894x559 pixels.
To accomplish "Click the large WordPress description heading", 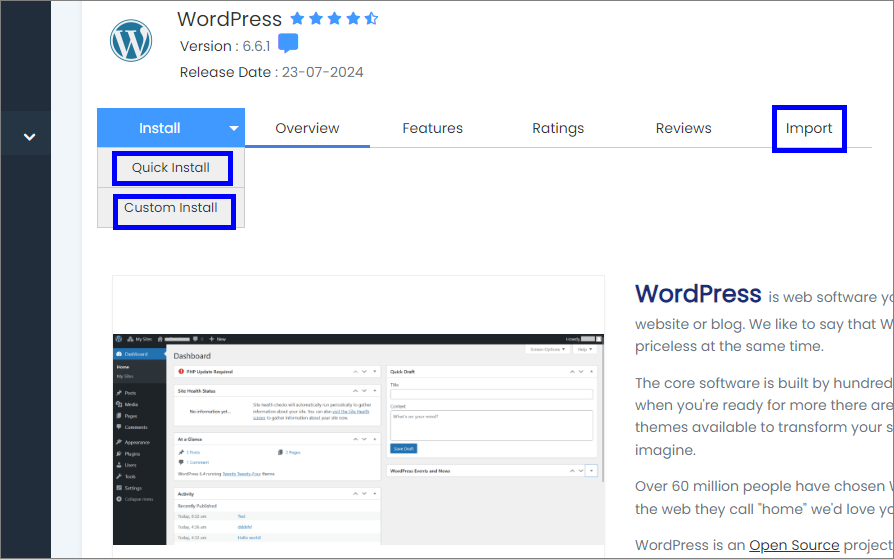I will [x=698, y=294].
